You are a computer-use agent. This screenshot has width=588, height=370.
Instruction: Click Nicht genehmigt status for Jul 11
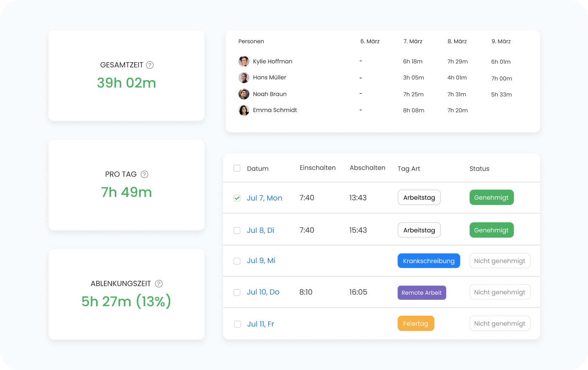tap(500, 323)
